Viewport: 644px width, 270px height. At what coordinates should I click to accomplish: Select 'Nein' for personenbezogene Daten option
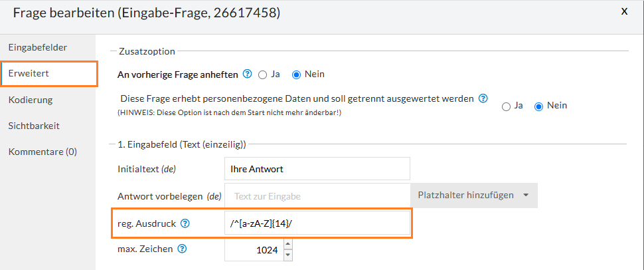pos(539,106)
